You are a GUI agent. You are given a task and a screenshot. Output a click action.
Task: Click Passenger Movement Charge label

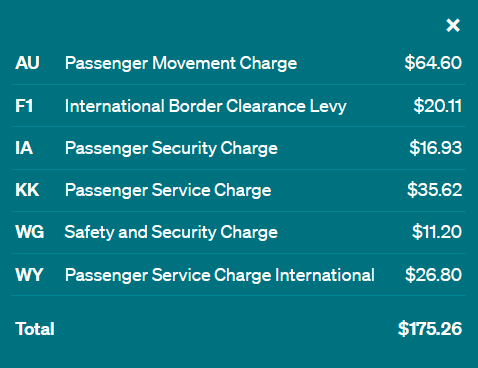tap(181, 63)
